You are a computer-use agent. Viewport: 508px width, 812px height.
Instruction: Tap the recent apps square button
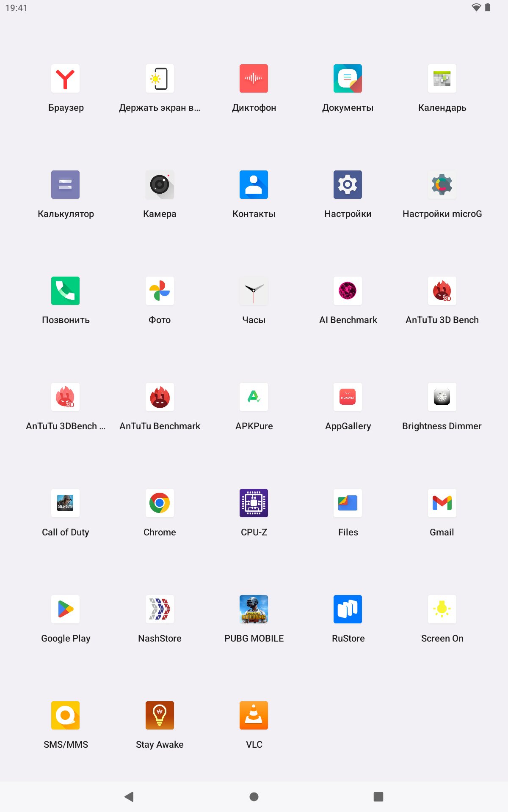tap(378, 797)
